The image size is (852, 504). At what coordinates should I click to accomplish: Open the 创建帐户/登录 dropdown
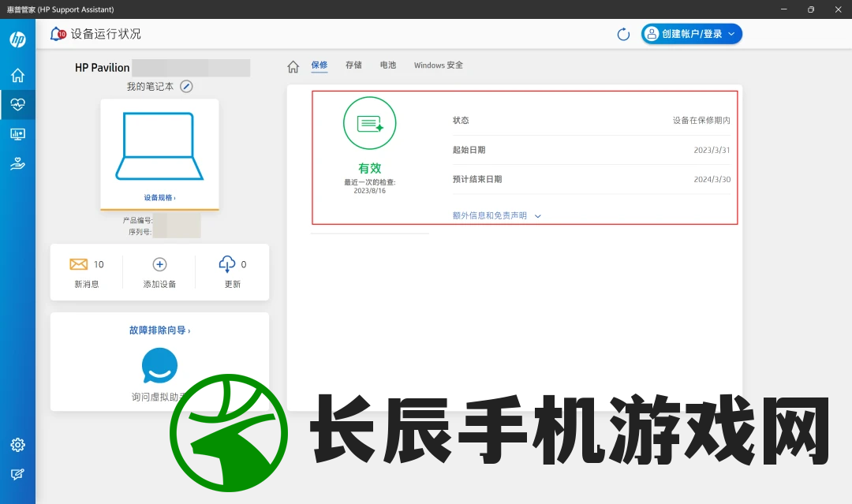[x=691, y=34]
